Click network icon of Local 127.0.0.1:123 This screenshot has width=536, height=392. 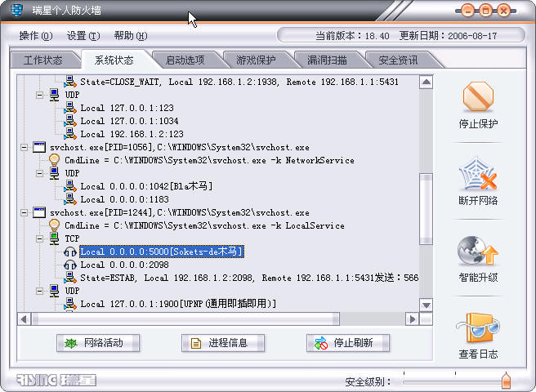click(x=70, y=108)
